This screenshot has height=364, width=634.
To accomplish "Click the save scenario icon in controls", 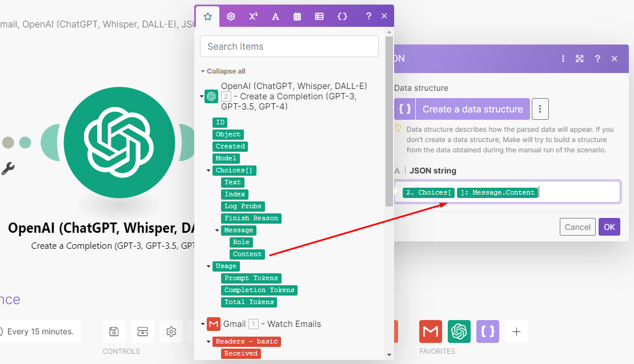I will tap(114, 331).
